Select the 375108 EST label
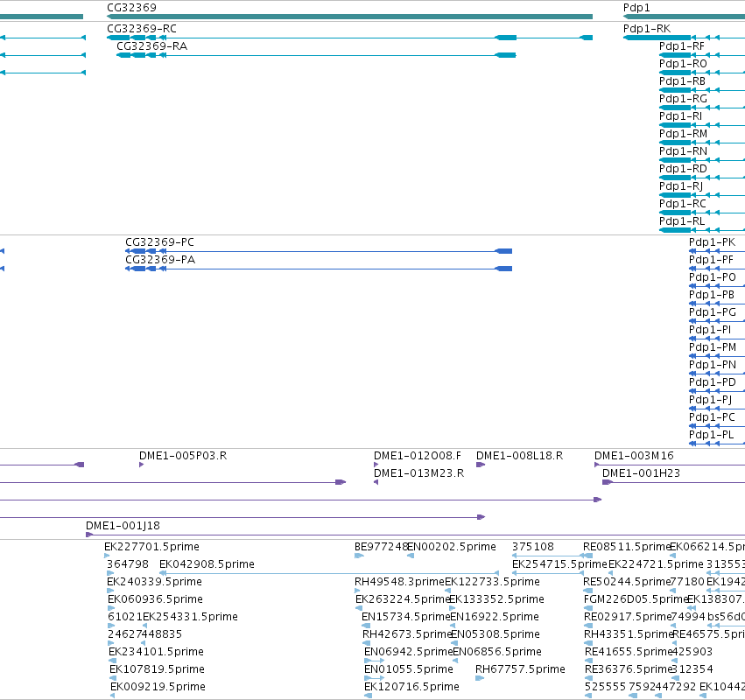This screenshot has height=700, width=745. point(532,547)
